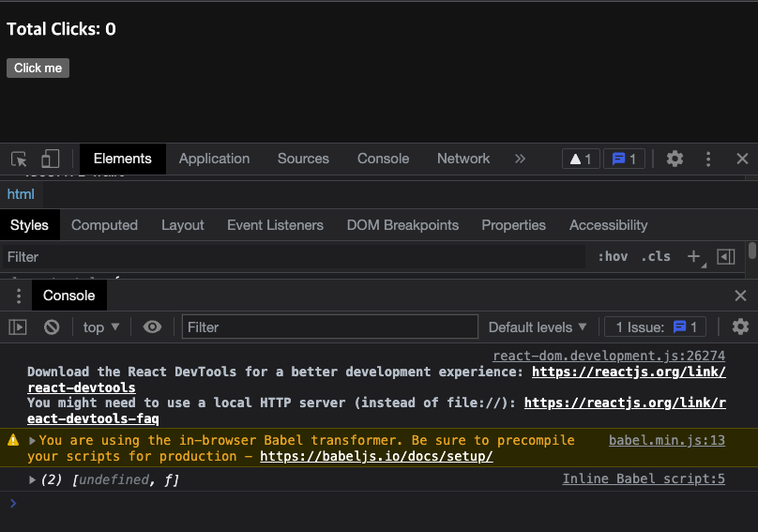Open the Accessibility tab
The image size is (758, 532).
pos(608,225)
